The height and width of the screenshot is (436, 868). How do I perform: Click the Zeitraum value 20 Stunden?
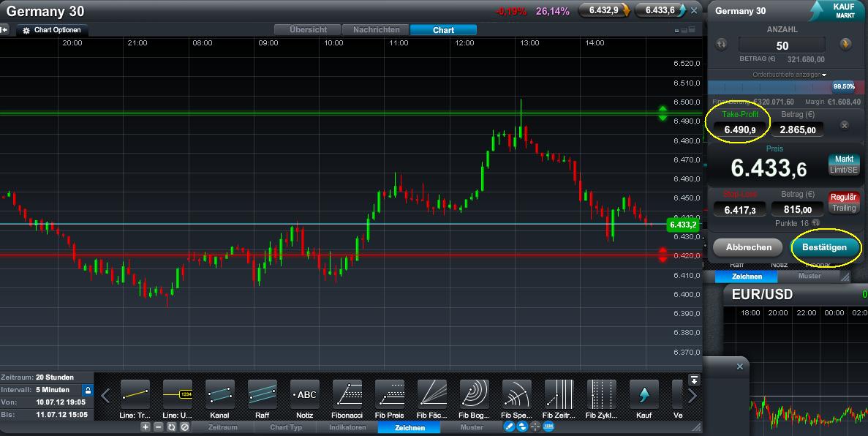coord(55,377)
